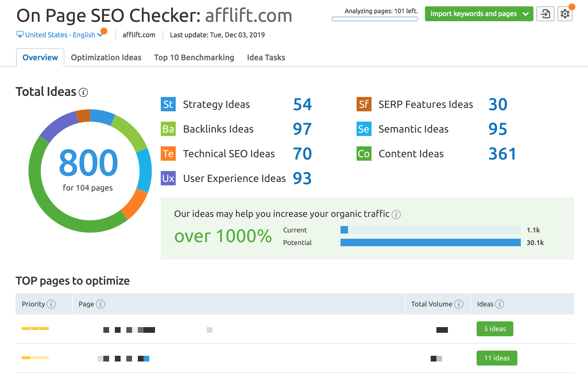This screenshot has width=588, height=377.
Task: Click info icon beside organic traffic text
Action: click(396, 214)
